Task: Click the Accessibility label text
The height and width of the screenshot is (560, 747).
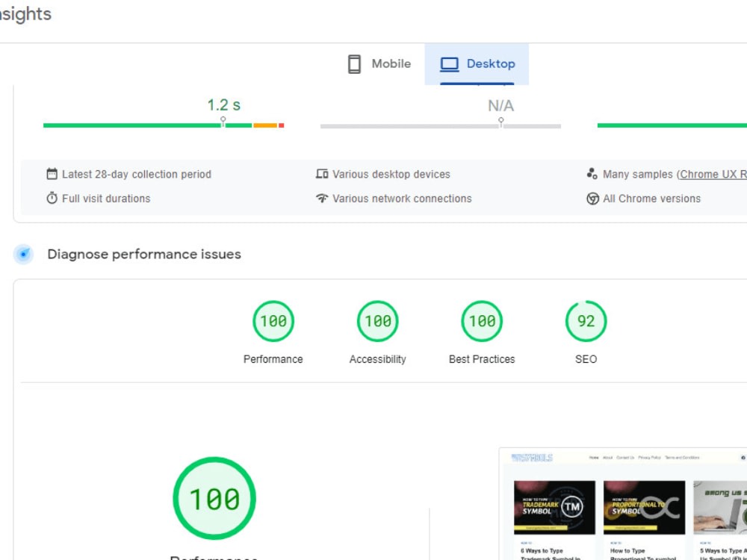Action: [x=378, y=359]
